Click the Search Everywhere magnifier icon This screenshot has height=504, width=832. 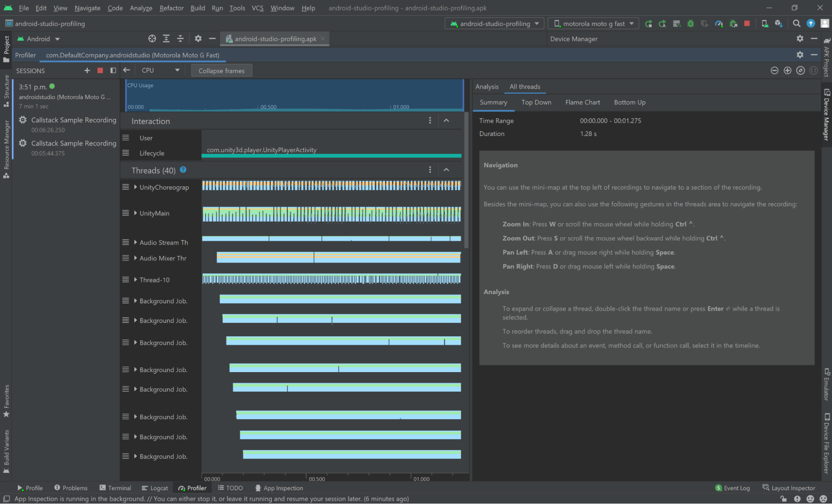(x=796, y=24)
